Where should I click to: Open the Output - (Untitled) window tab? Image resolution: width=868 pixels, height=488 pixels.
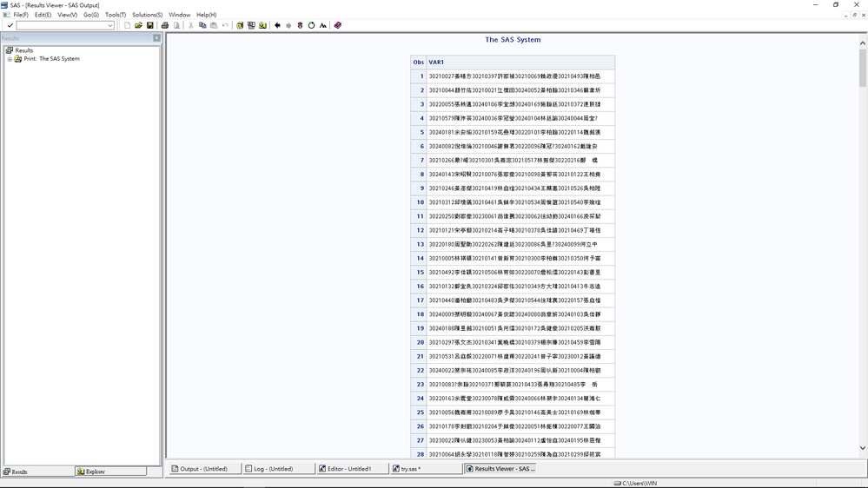(203, 469)
